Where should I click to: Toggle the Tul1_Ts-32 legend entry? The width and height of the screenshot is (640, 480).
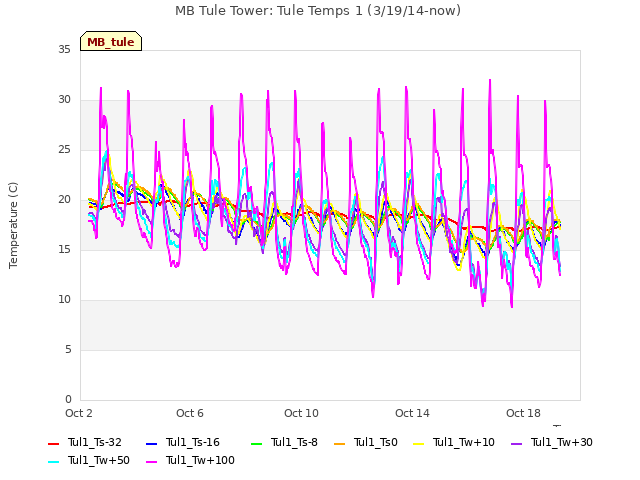point(84,442)
